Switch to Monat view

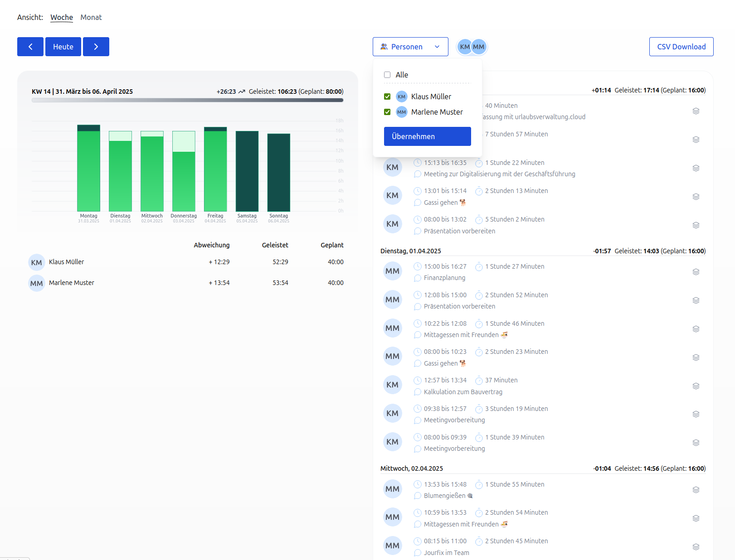[91, 17]
